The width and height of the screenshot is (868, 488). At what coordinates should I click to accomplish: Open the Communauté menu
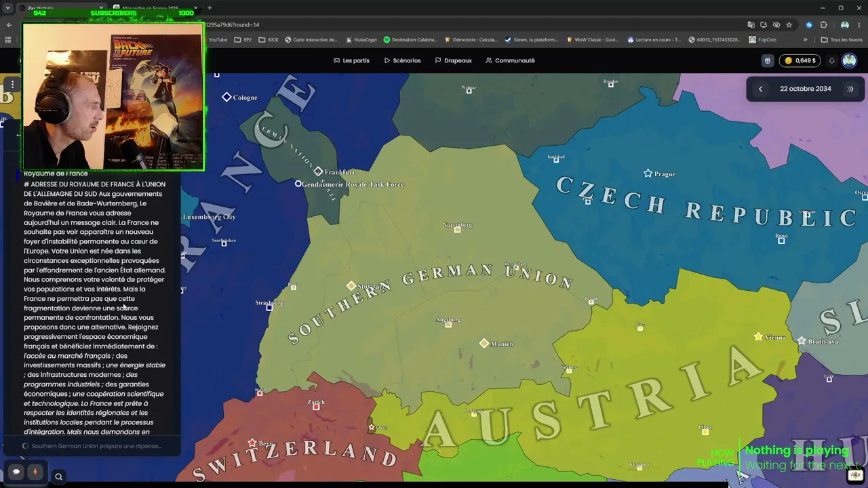pyautogui.click(x=510, y=60)
